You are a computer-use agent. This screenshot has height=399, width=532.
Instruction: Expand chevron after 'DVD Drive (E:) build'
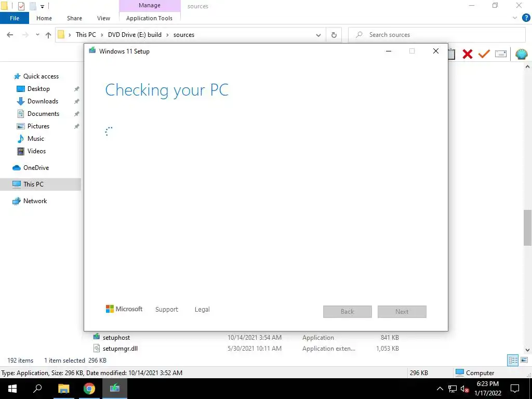pyautogui.click(x=167, y=35)
